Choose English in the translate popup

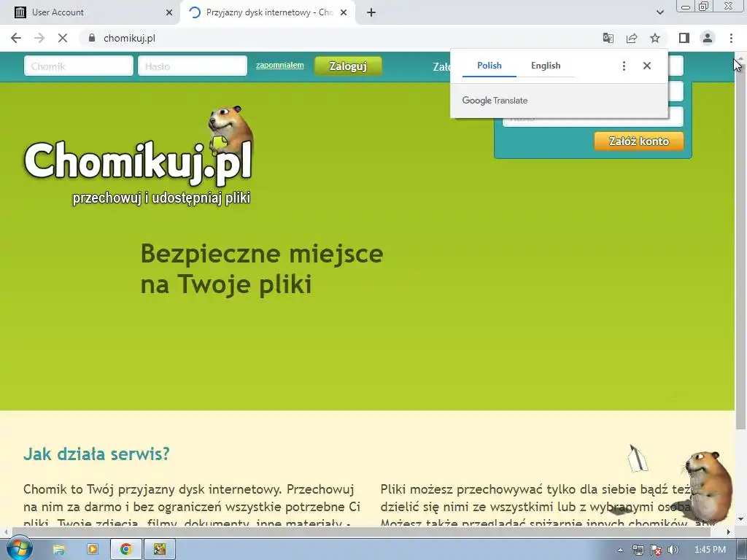coord(546,66)
